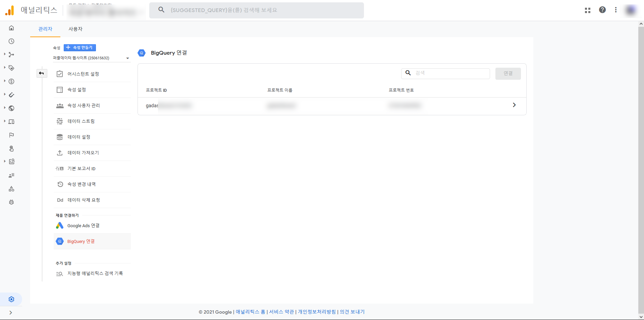Open Google Ads 연결 link item
Viewport: 644px width, 320px height.
pyautogui.click(x=92, y=226)
